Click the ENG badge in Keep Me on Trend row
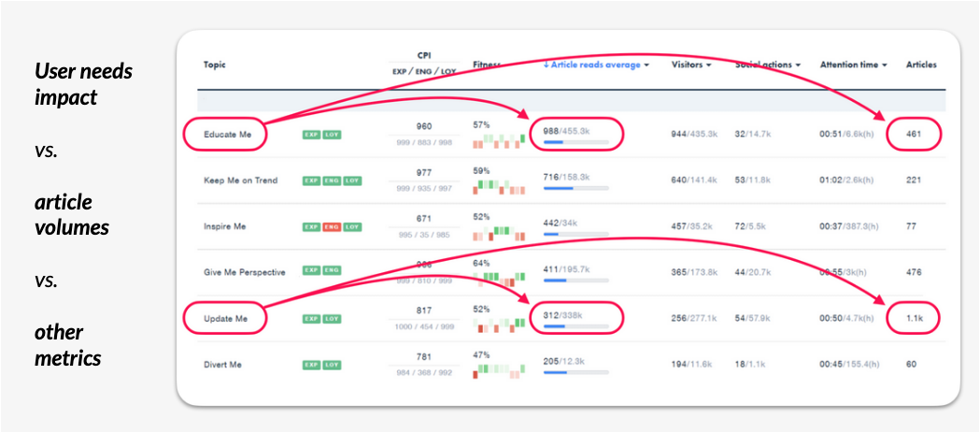 [x=331, y=180]
